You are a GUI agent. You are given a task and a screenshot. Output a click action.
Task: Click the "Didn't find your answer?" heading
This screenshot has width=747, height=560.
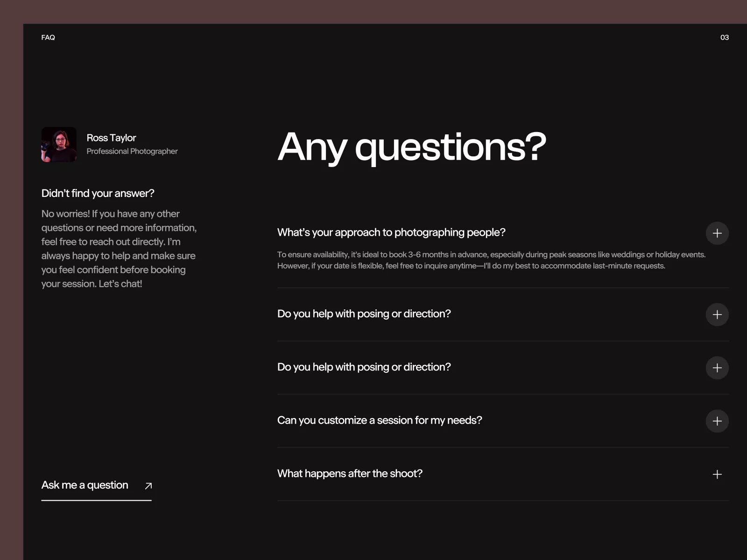[x=98, y=193]
